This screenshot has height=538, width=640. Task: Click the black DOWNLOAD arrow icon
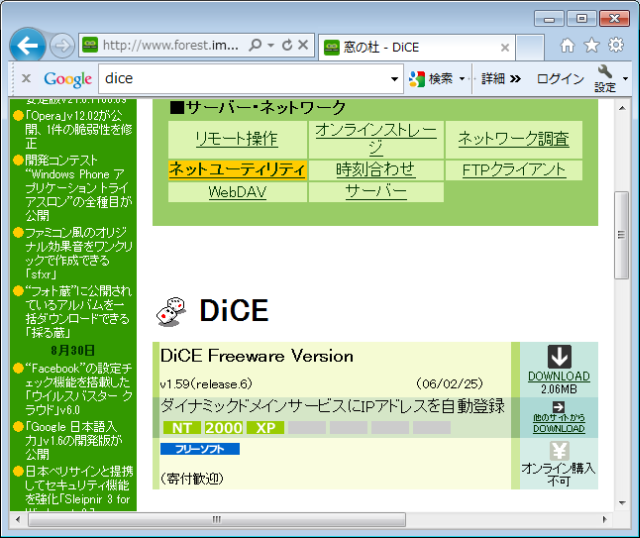(x=559, y=357)
